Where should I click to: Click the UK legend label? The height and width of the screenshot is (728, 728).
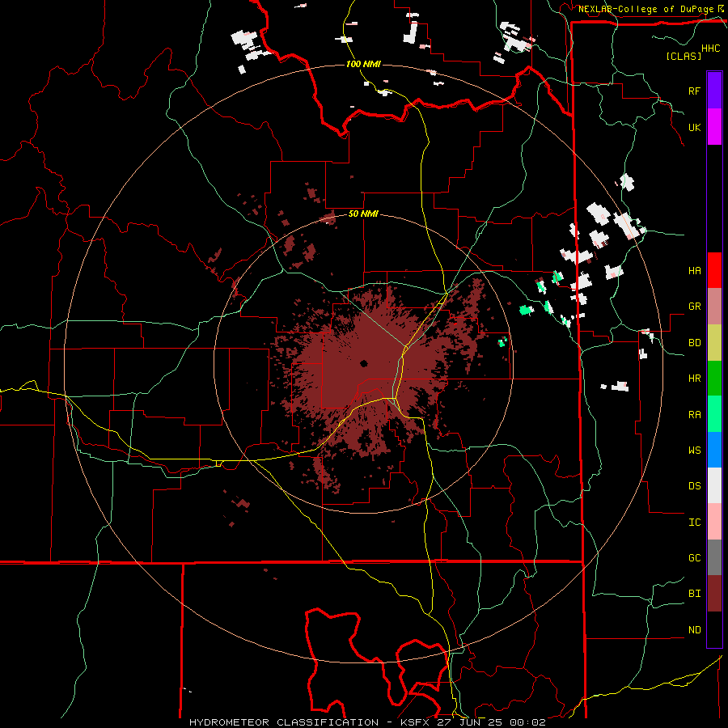click(x=695, y=127)
